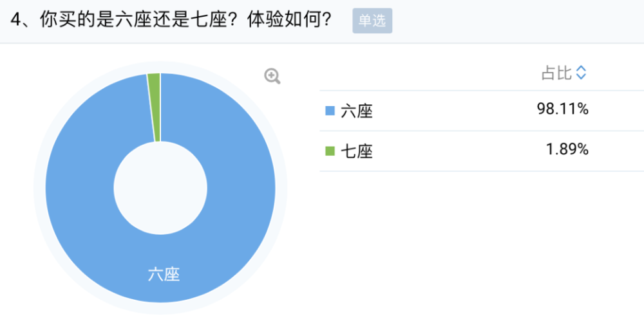This screenshot has width=644, height=332.
Task: Select the 六座 label in the legend table
Action: (x=357, y=111)
